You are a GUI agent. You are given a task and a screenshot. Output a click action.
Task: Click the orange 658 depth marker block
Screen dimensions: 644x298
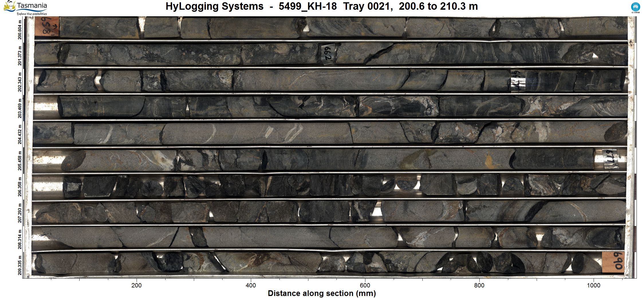[x=47, y=27]
